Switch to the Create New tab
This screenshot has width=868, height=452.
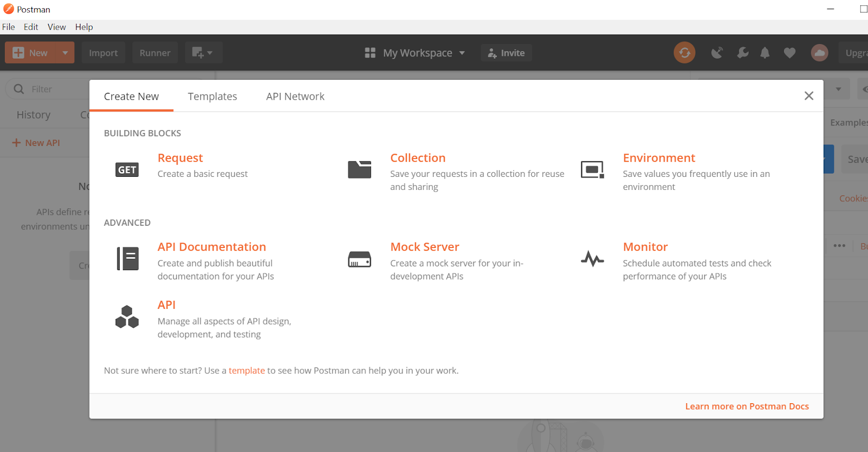131,97
